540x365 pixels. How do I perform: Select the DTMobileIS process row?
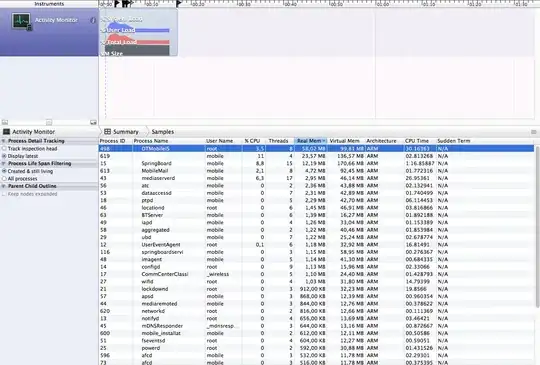[x=316, y=149]
